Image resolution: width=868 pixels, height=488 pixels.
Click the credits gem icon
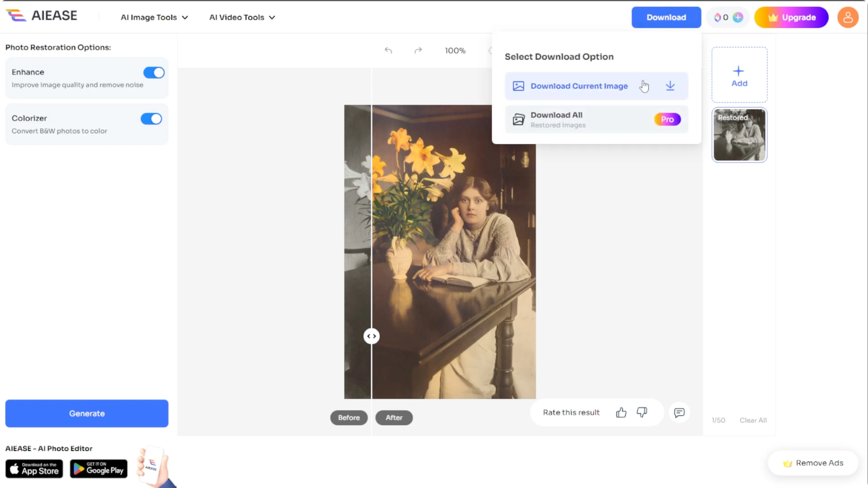[717, 17]
